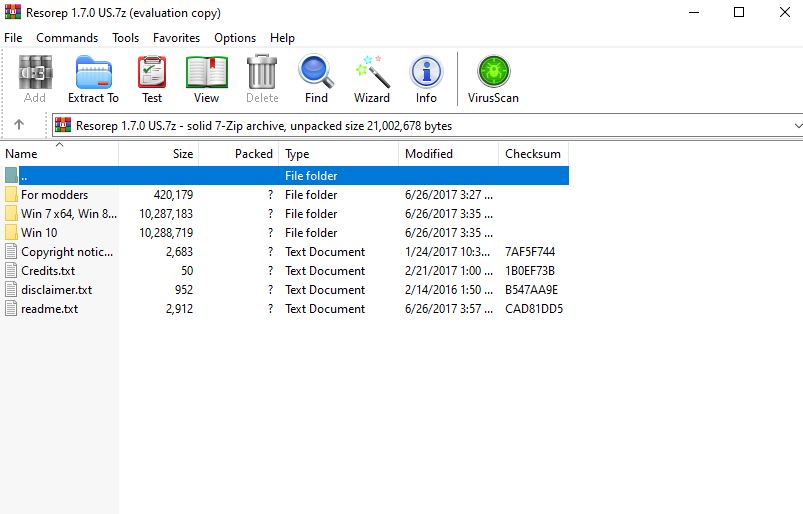This screenshot has width=803, height=514.
Task: Click checksum B547AA9E
Action: coord(532,290)
